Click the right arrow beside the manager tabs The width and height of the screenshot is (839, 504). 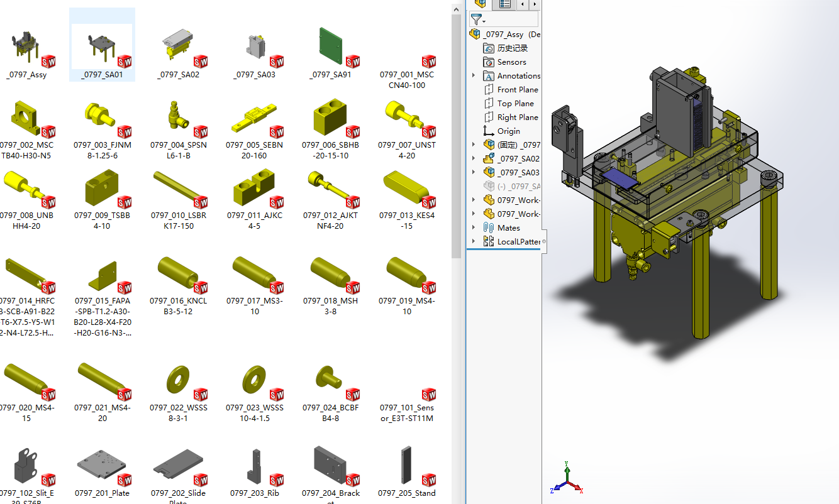click(535, 4)
